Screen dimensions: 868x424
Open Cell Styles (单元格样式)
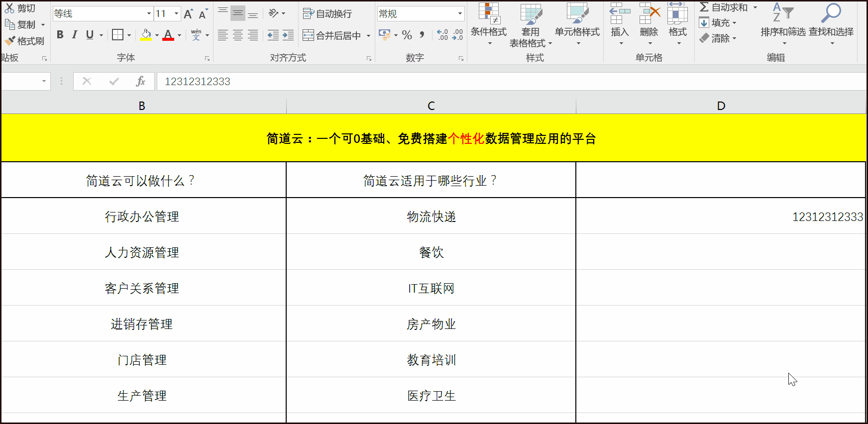(x=577, y=25)
